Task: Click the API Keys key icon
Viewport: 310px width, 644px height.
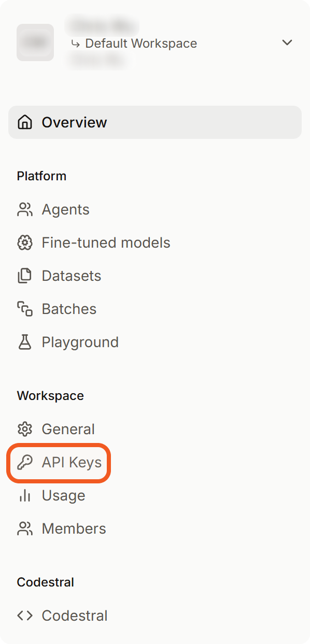Action: [24, 462]
